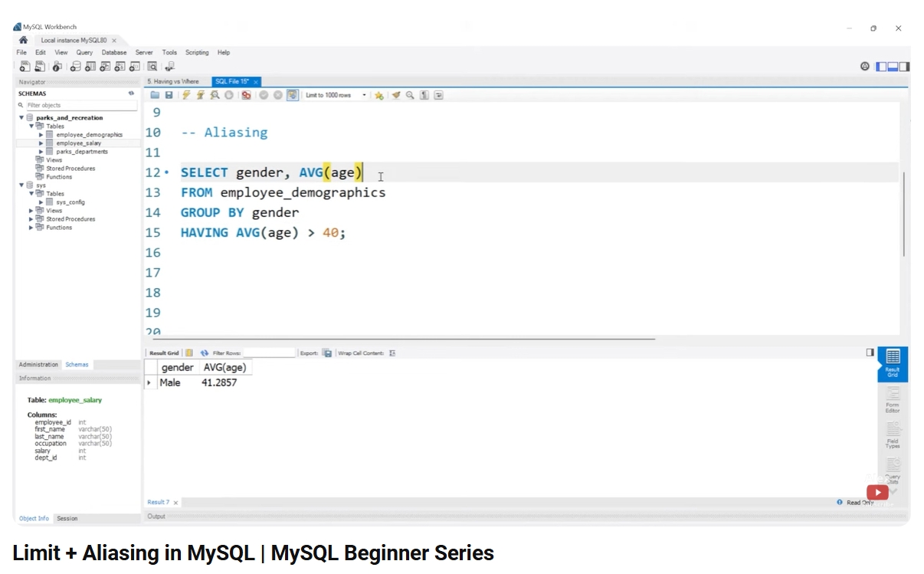Go to the Workbench home screen icon
924x574 pixels.
tap(23, 40)
